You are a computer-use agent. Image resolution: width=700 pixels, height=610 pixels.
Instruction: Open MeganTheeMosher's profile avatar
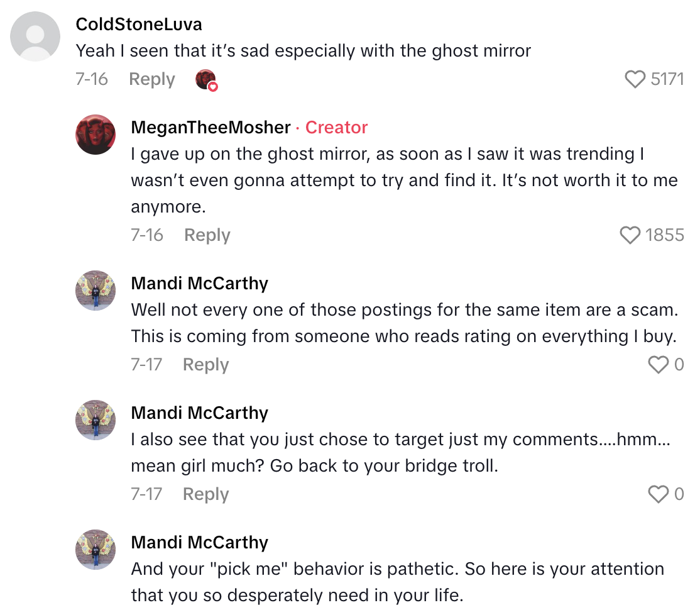96,135
